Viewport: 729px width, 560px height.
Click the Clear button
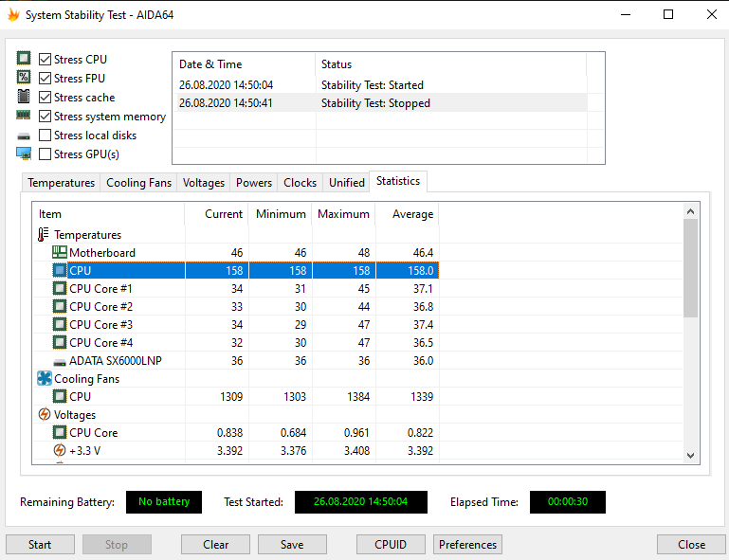(215, 544)
